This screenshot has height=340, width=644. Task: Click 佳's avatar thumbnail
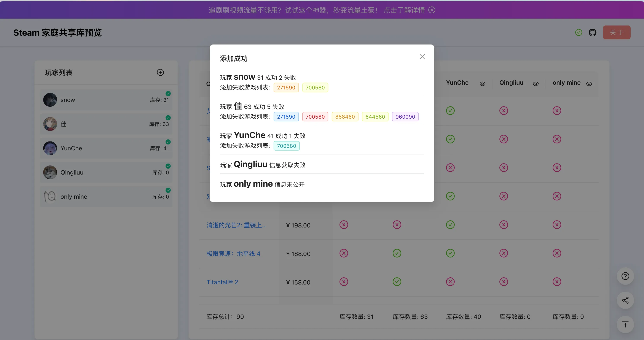pos(50,124)
